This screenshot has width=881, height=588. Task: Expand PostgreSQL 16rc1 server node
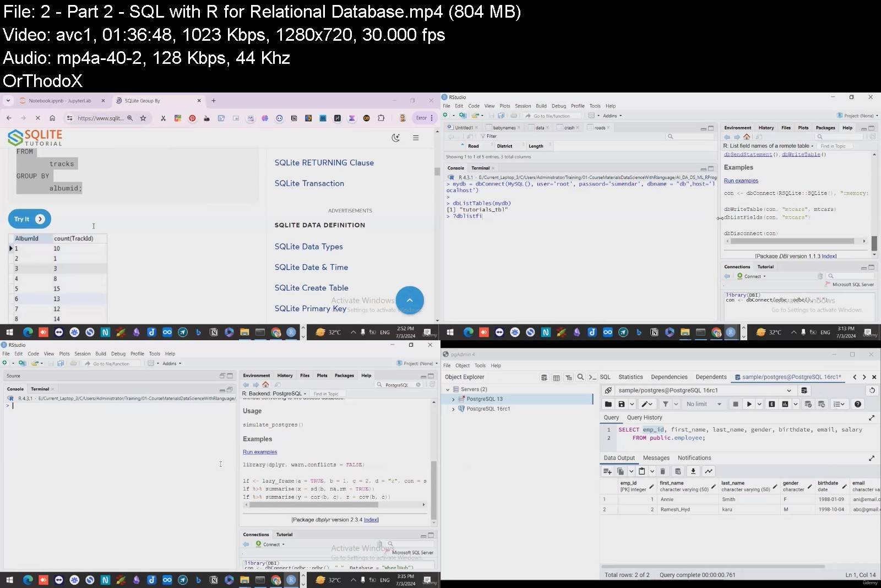(454, 409)
